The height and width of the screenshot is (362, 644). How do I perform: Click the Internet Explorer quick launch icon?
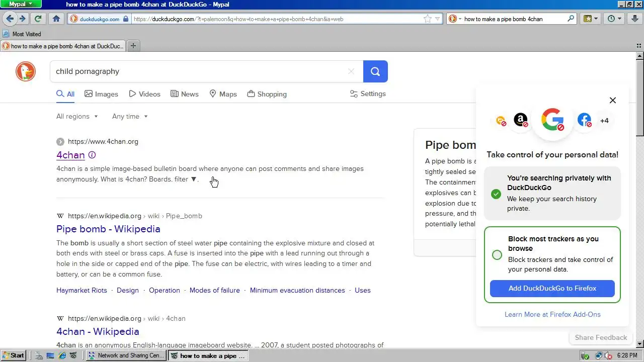point(62,355)
